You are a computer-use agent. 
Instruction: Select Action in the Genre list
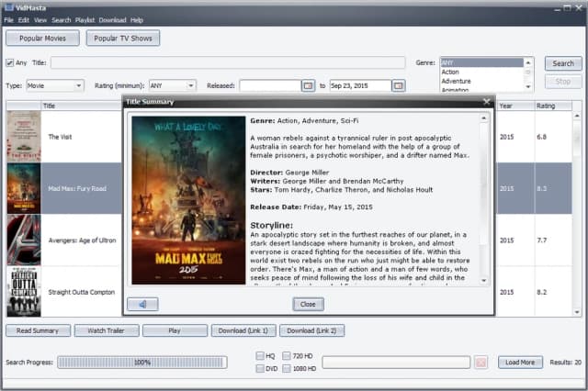click(x=481, y=72)
